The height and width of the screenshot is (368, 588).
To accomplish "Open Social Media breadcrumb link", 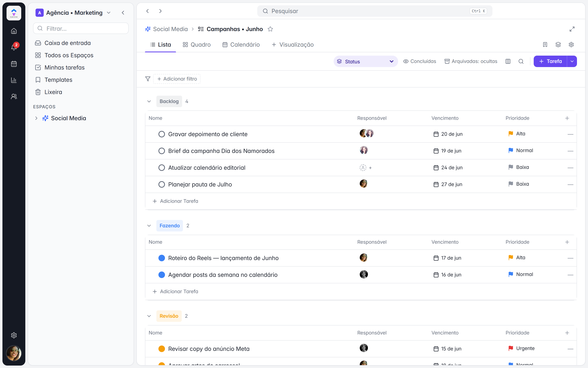I will point(166,29).
